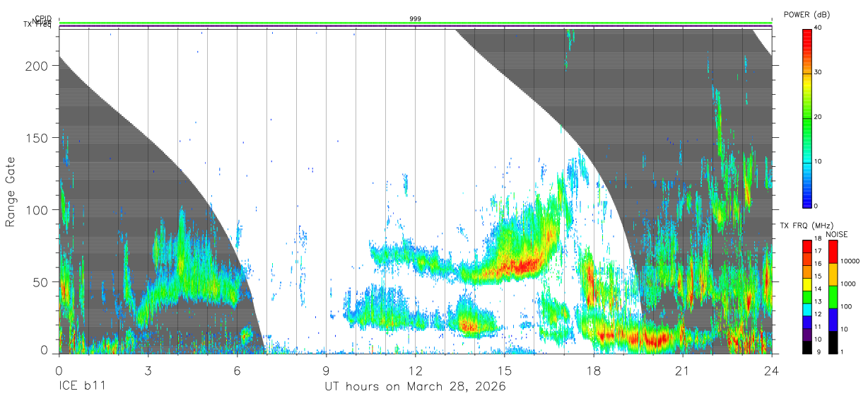Click the NOISE legend title
Viewport: 868px width, 401px height.
pos(836,234)
